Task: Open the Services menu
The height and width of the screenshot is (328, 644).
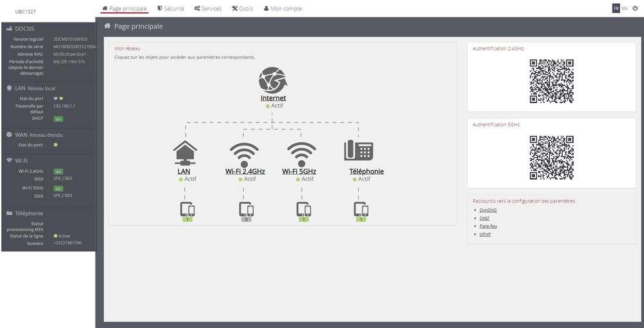Action: [206, 9]
